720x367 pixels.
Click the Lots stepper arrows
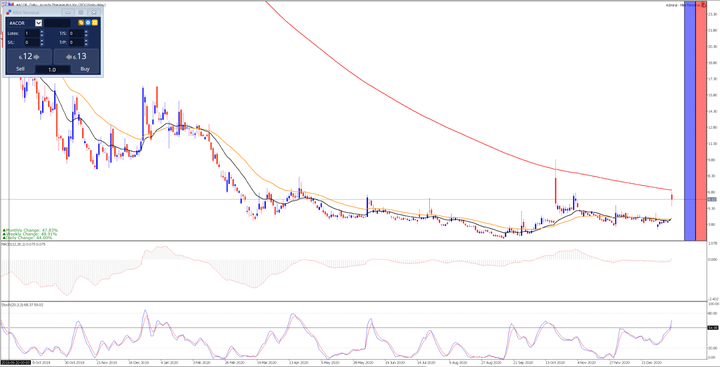point(42,34)
